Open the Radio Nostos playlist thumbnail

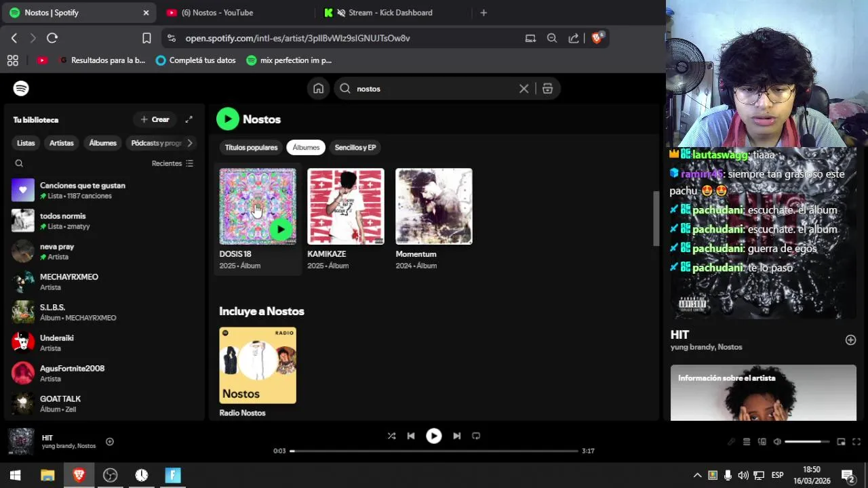point(258,365)
